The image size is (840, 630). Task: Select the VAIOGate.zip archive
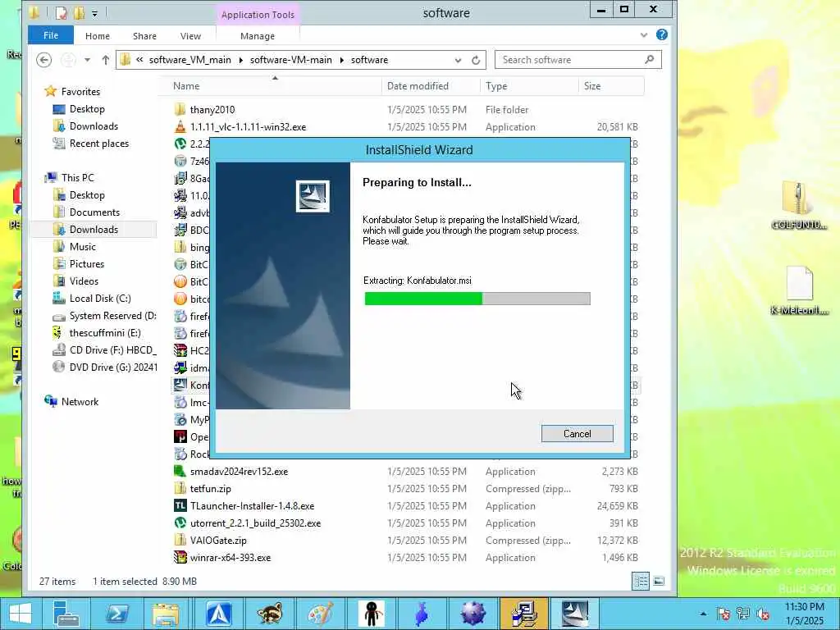(218, 540)
